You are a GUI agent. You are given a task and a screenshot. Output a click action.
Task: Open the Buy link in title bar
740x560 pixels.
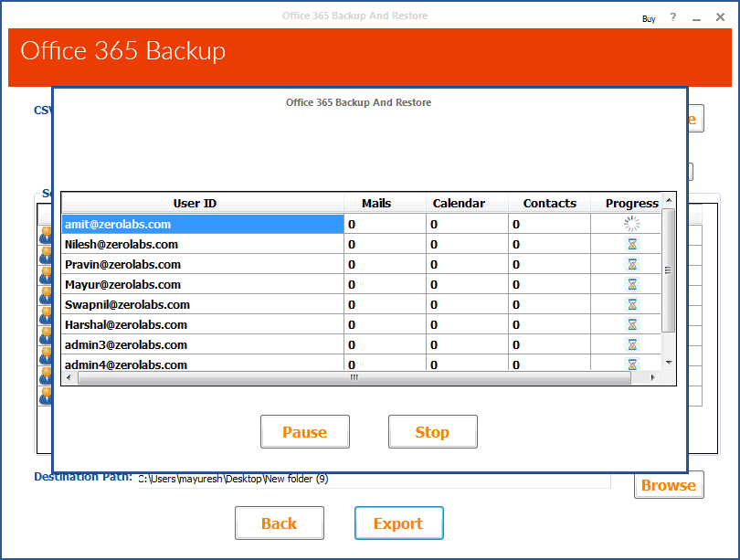(x=649, y=19)
